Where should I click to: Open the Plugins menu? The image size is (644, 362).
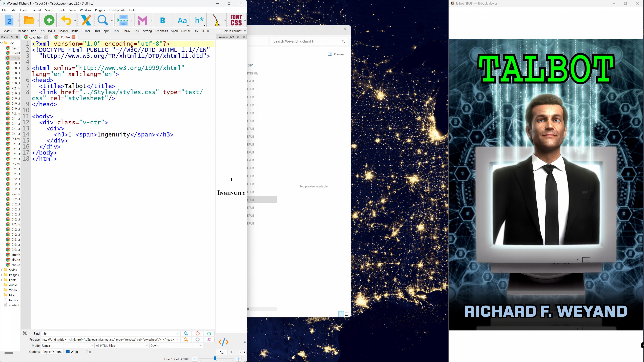pos(100,10)
